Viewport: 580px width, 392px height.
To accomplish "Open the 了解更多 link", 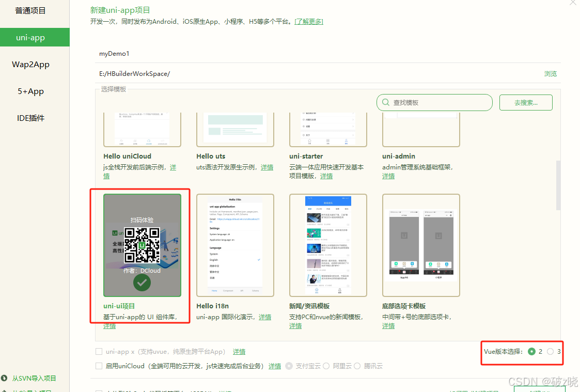I will [309, 22].
